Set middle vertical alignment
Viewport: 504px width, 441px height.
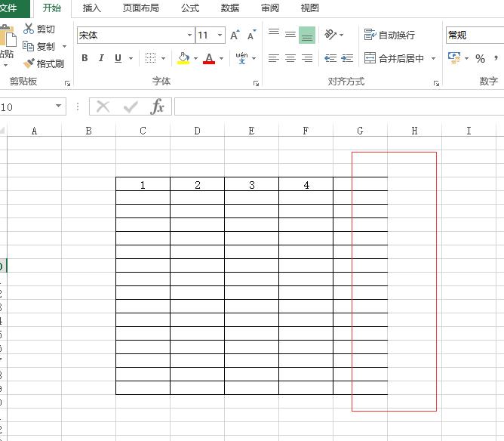[x=290, y=35]
